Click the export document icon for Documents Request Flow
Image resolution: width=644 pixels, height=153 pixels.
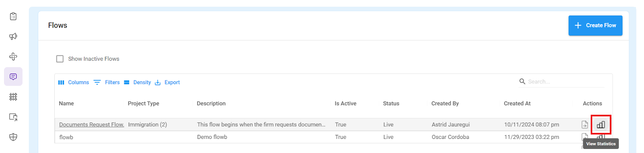[x=585, y=125]
